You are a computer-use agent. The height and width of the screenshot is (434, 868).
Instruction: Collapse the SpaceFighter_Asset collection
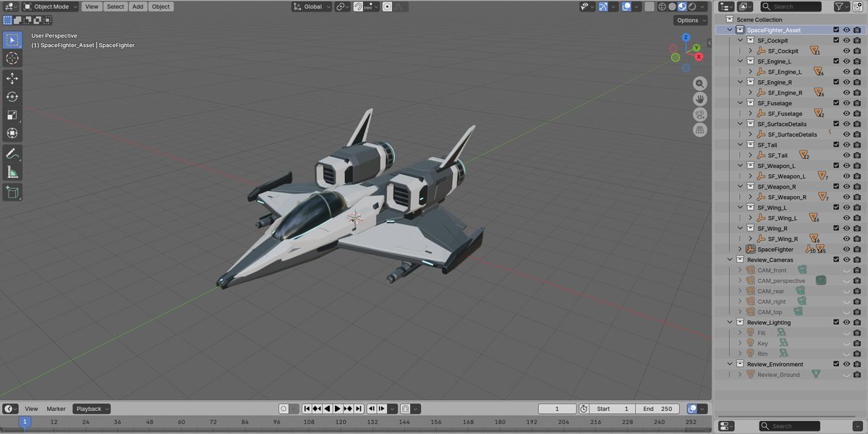pyautogui.click(x=729, y=30)
